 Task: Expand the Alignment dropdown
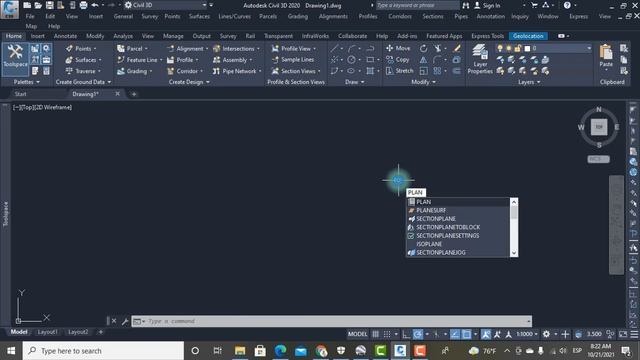[x=207, y=49]
